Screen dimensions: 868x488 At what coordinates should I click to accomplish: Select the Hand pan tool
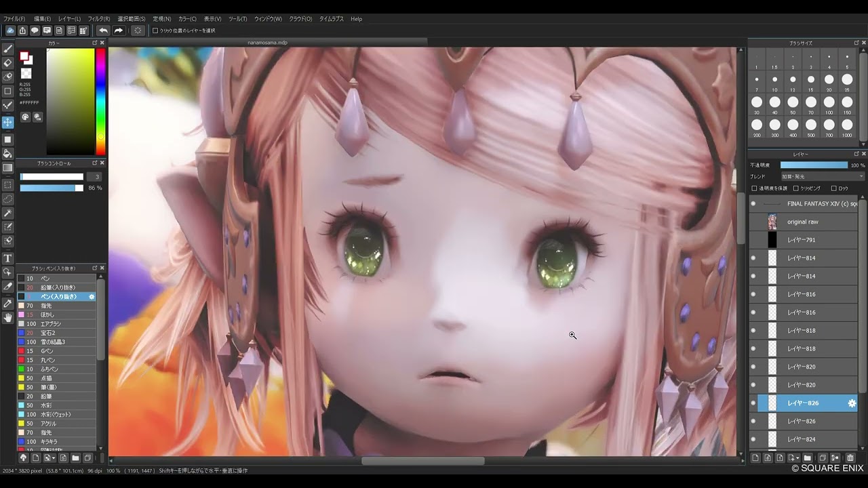8,317
